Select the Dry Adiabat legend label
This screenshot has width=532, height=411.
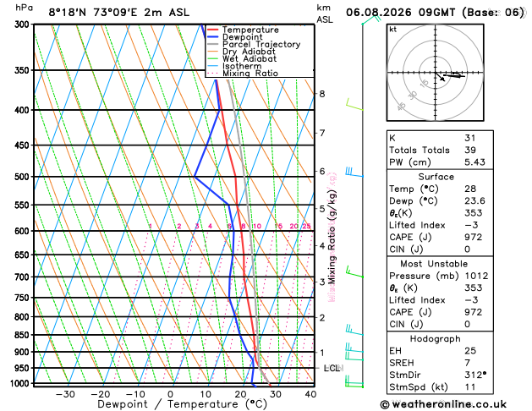click(x=249, y=52)
